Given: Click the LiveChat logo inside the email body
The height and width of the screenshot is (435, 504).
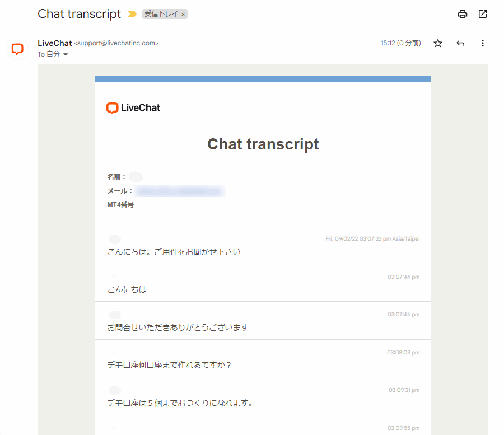Looking at the screenshot, I should point(133,108).
